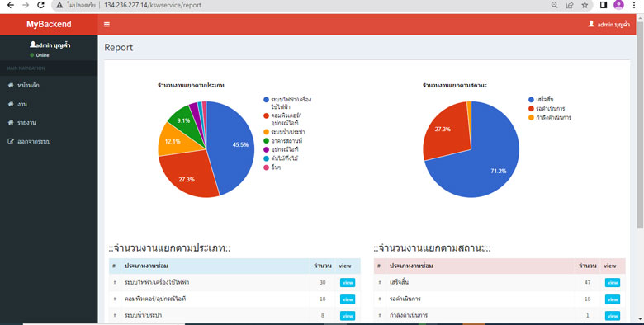The image size is (644, 325).
Task: Click view button for เสร็จสิ้น row
Action: [x=613, y=283]
